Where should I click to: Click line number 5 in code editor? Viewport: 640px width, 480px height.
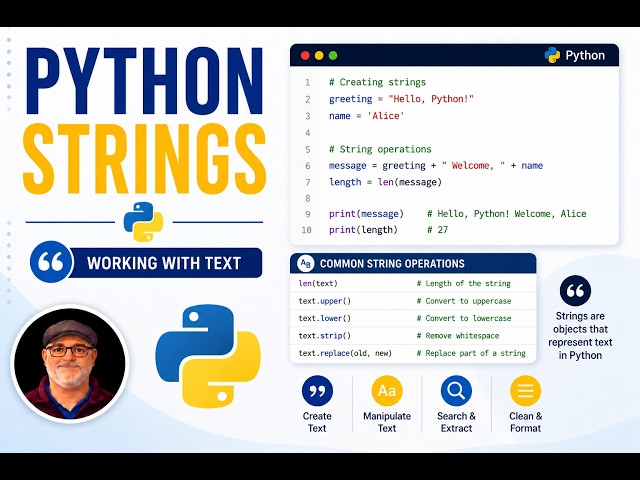pos(308,150)
